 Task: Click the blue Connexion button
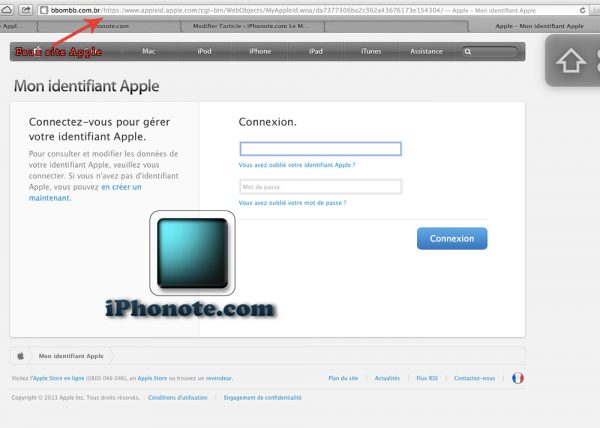click(x=452, y=239)
